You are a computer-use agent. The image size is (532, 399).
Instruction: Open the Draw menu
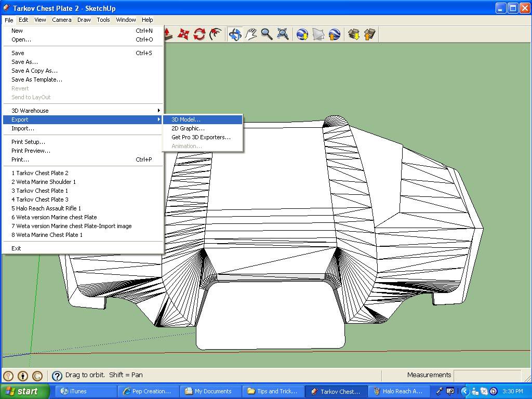pos(84,20)
